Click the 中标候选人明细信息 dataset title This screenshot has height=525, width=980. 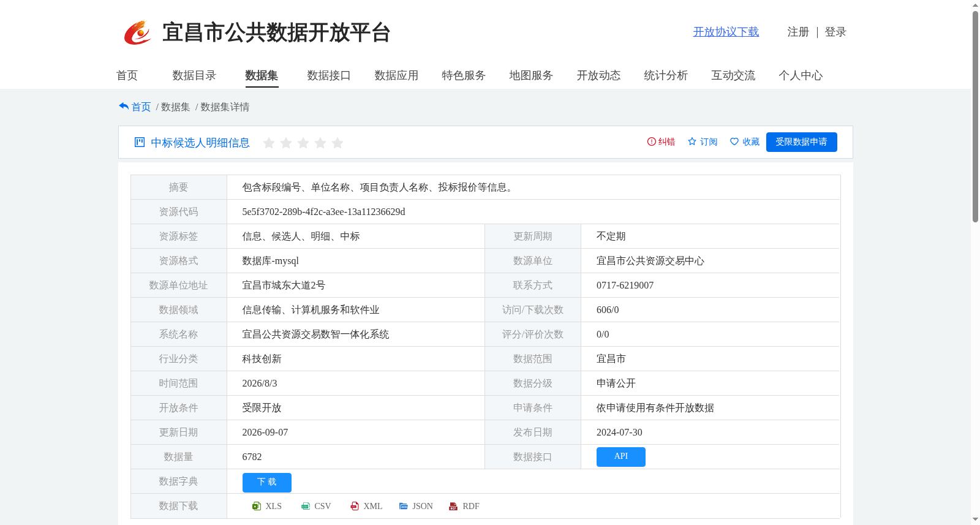tap(200, 143)
